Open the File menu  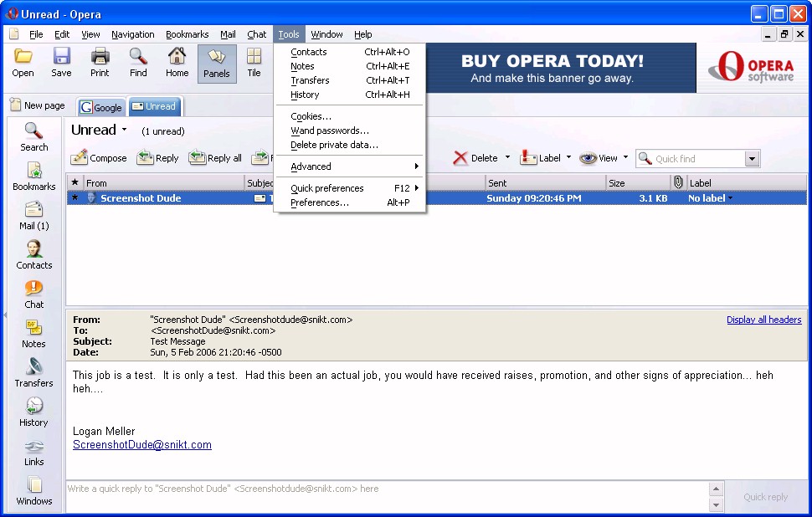[x=36, y=34]
